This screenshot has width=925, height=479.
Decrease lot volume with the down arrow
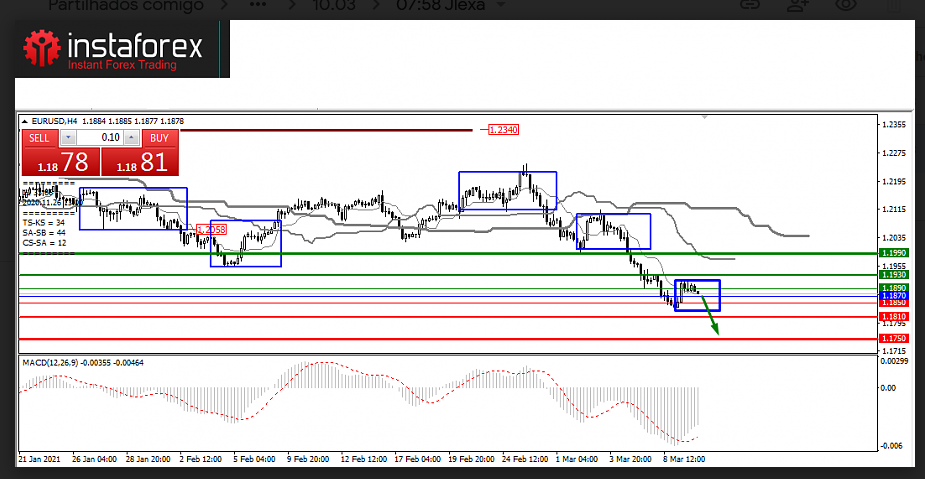pyautogui.click(x=68, y=137)
